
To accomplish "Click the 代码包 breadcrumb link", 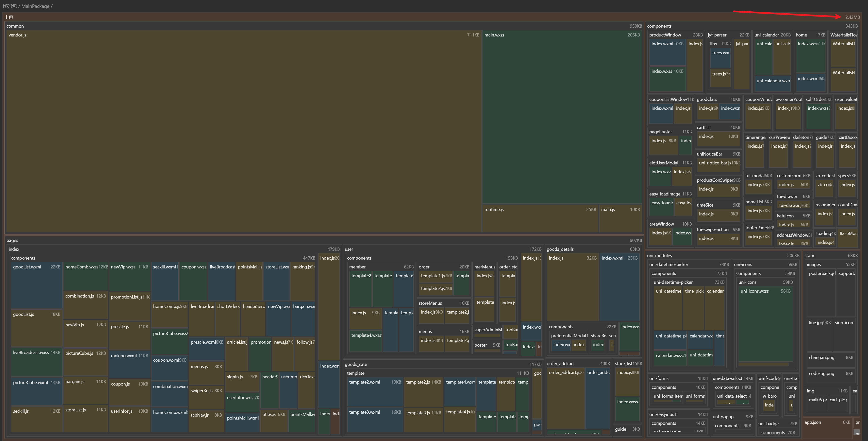I will [x=9, y=6].
